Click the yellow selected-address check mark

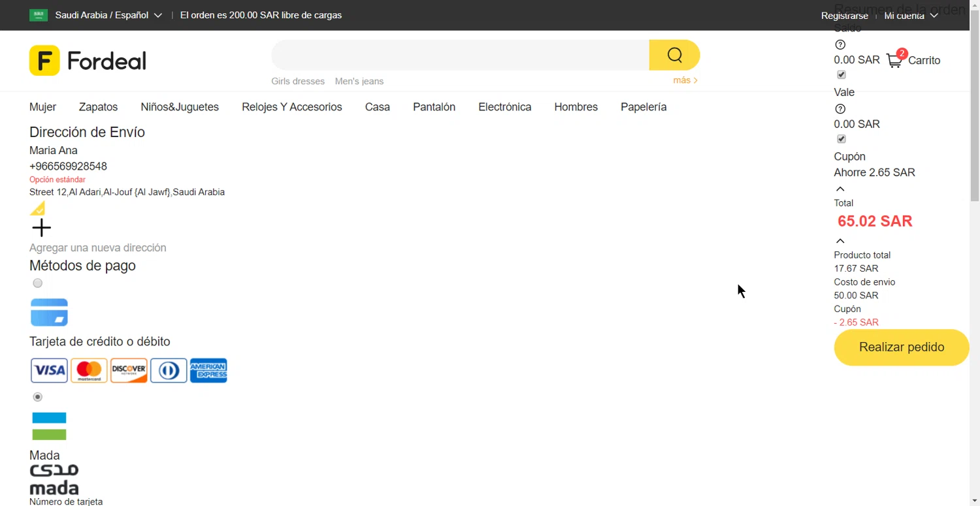coord(37,208)
